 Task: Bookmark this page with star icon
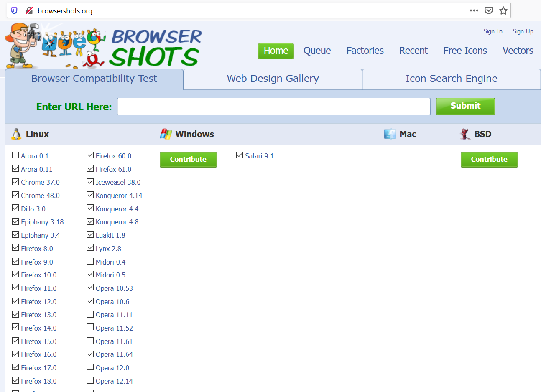click(503, 10)
